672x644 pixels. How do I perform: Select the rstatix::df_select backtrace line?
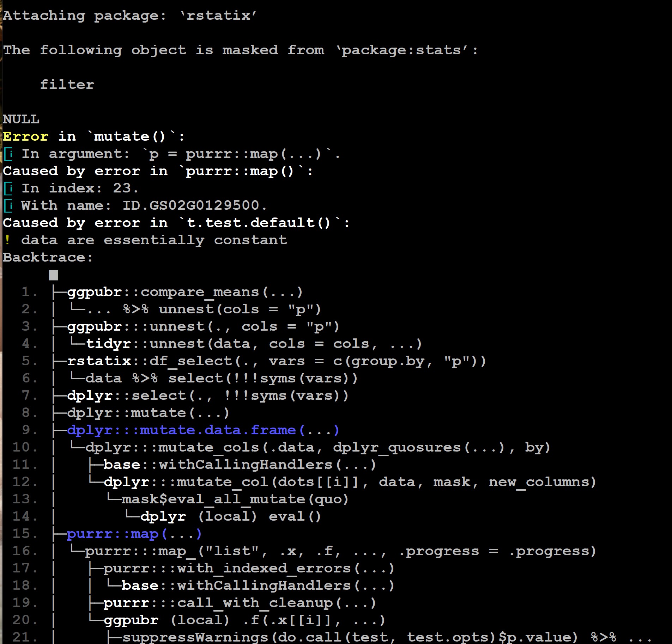[x=277, y=361]
